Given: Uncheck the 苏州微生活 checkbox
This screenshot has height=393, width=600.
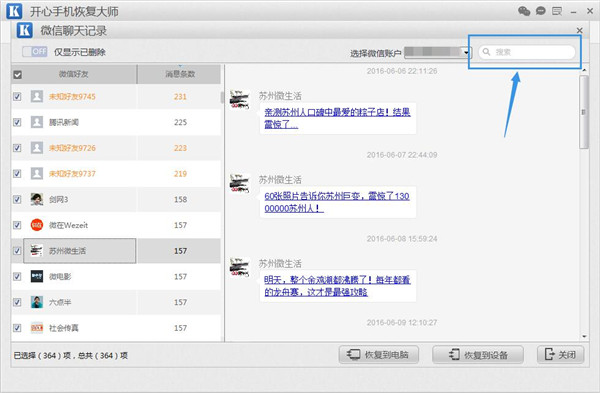Looking at the screenshot, I should 17,251.
